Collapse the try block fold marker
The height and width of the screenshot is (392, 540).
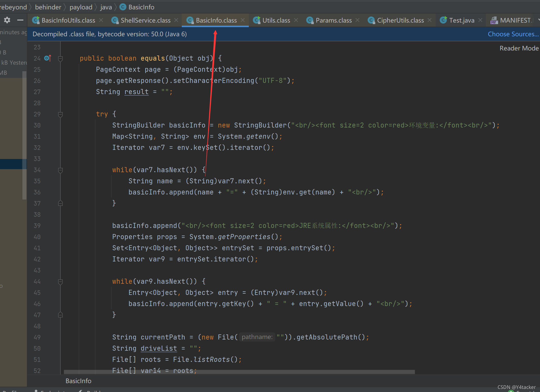coord(60,114)
